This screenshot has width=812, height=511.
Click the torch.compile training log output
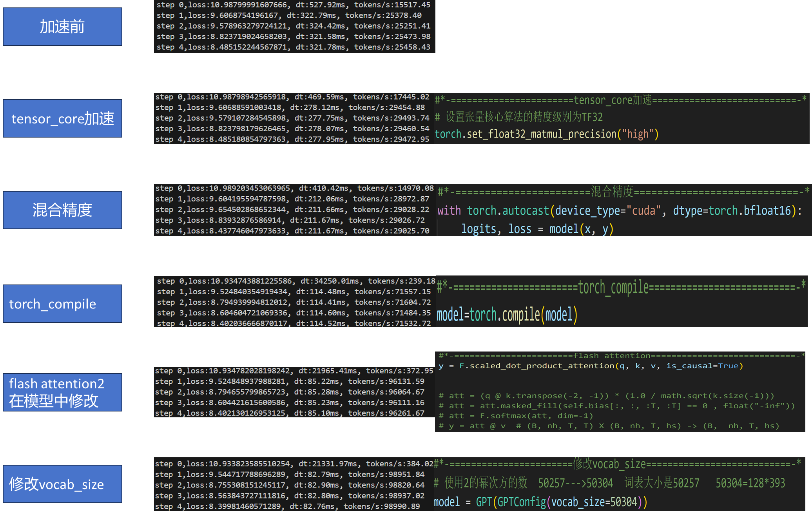click(295, 302)
